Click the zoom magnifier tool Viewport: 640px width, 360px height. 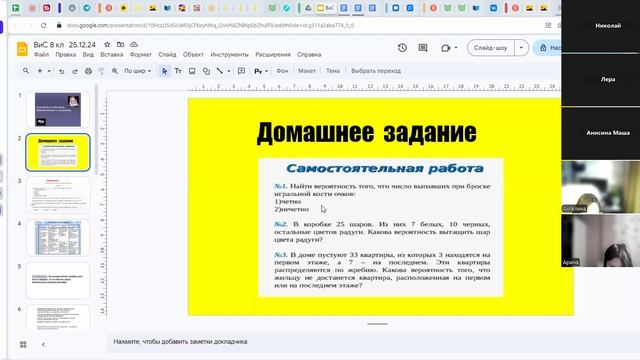point(115,71)
